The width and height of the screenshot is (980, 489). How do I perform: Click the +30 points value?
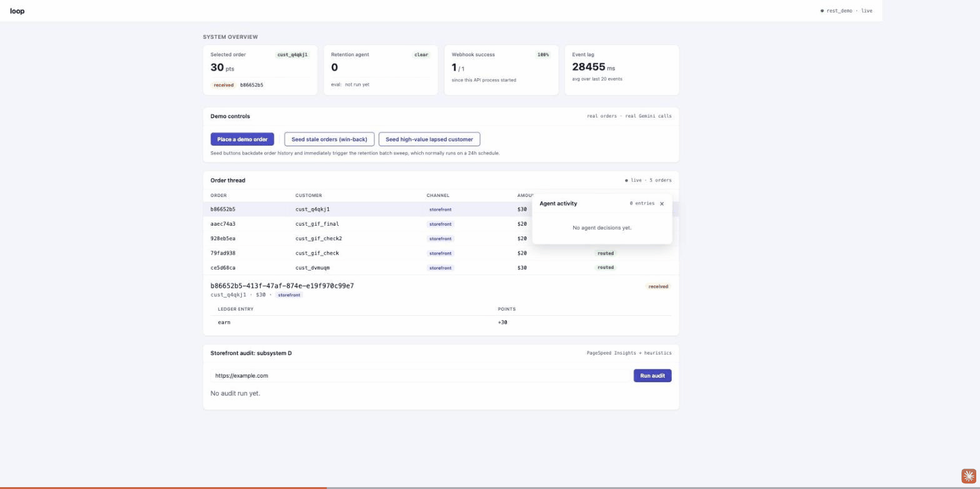[502, 323]
